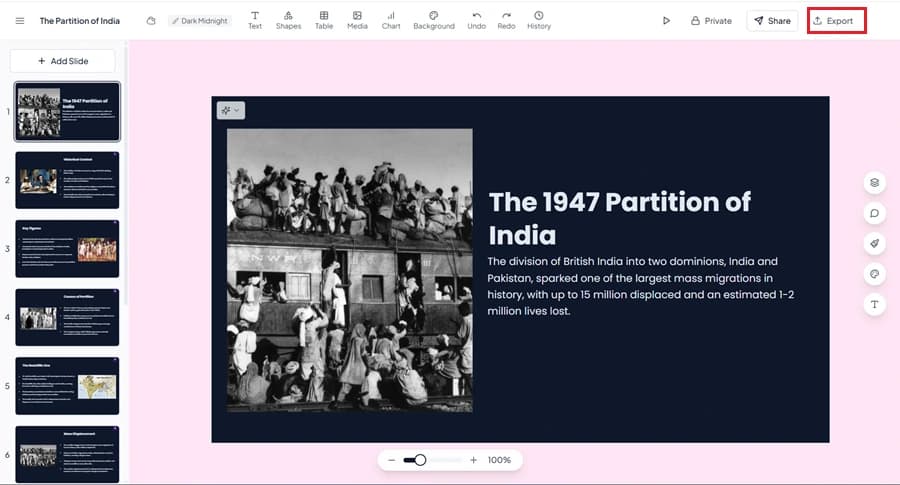The width and height of the screenshot is (900, 485).
Task: Click the Redo icon
Action: click(x=506, y=20)
